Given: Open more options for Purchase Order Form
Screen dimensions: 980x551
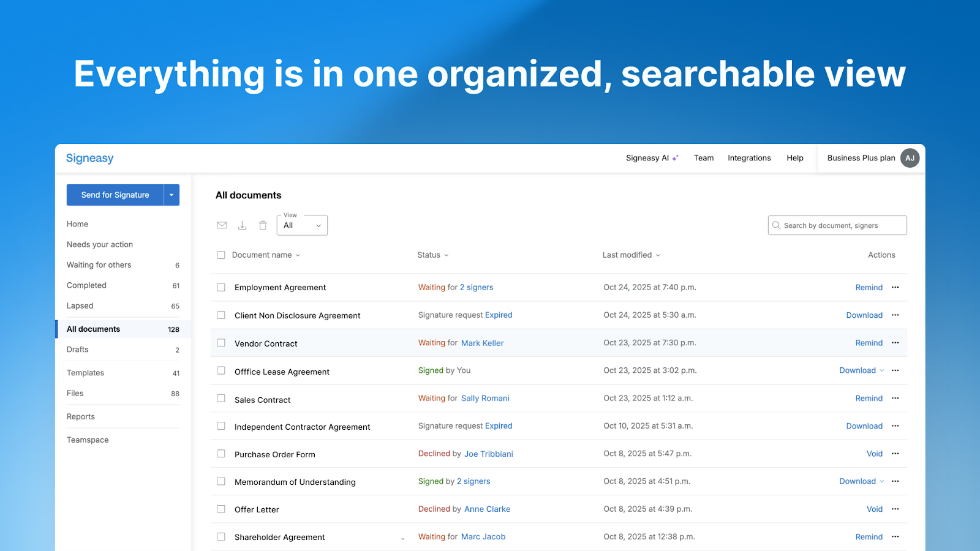Looking at the screenshot, I should [895, 454].
